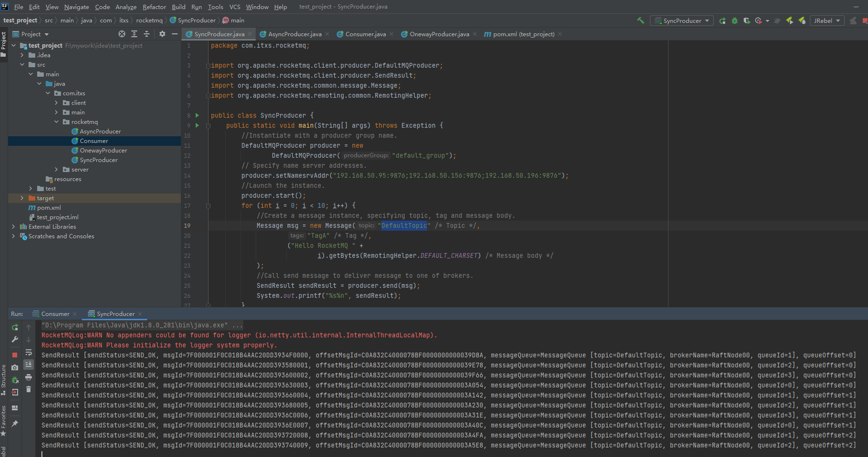The height and width of the screenshot is (457, 868).
Task: Collapse all in Project panel
Action: 147,34
